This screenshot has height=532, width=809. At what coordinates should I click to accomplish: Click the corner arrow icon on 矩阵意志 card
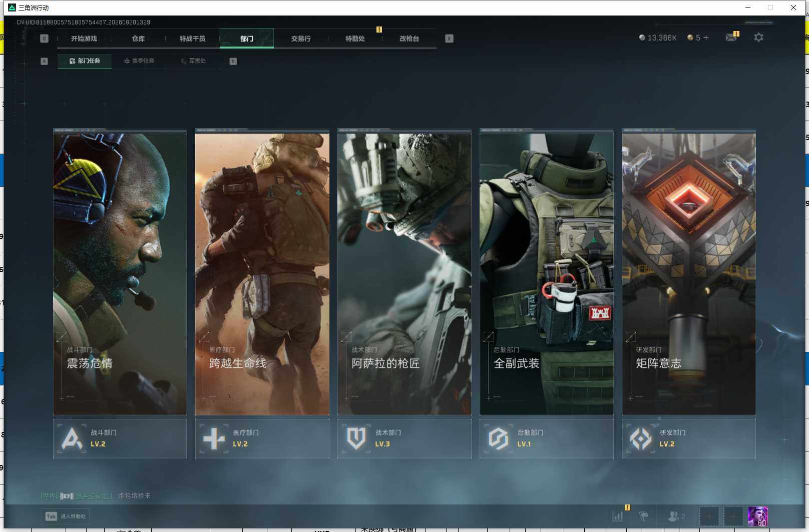631,337
